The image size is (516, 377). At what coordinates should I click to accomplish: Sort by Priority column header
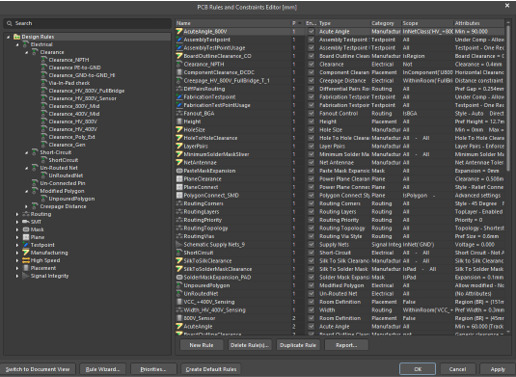(297, 23)
